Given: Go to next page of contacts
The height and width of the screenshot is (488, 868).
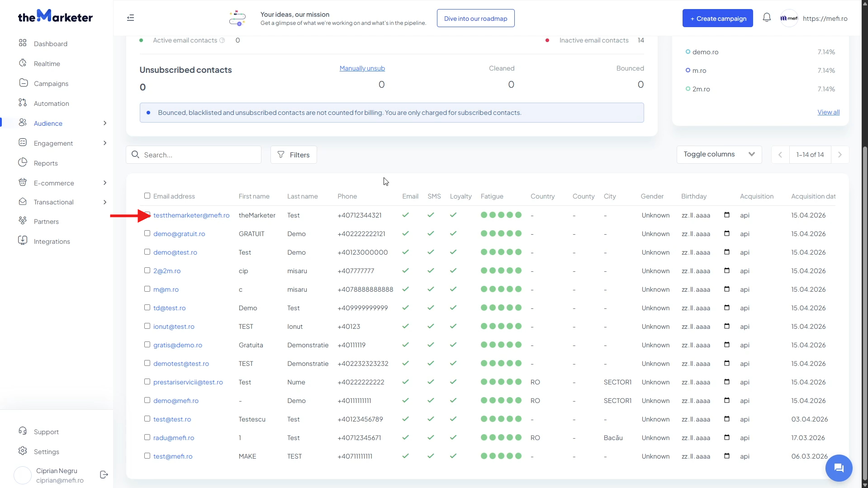Looking at the screenshot, I should pos(840,155).
